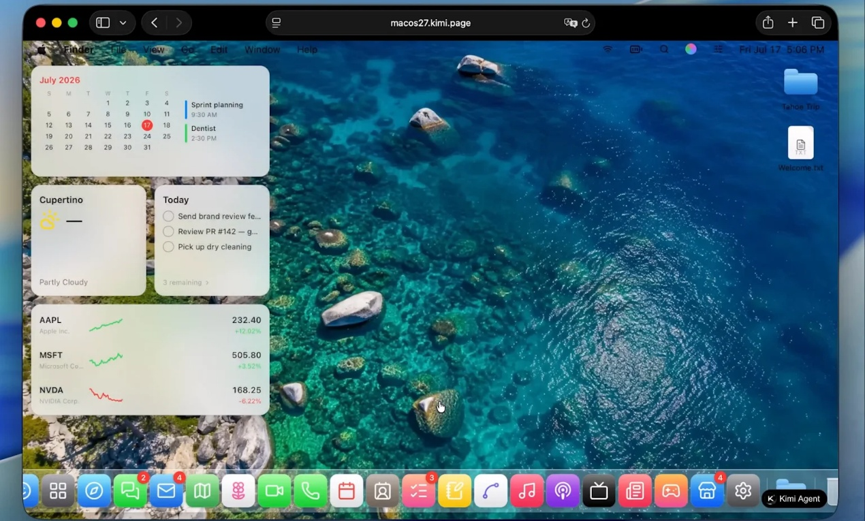The width and height of the screenshot is (865, 521).
Task: Check off Review PR #142 reminder
Action: (x=168, y=231)
